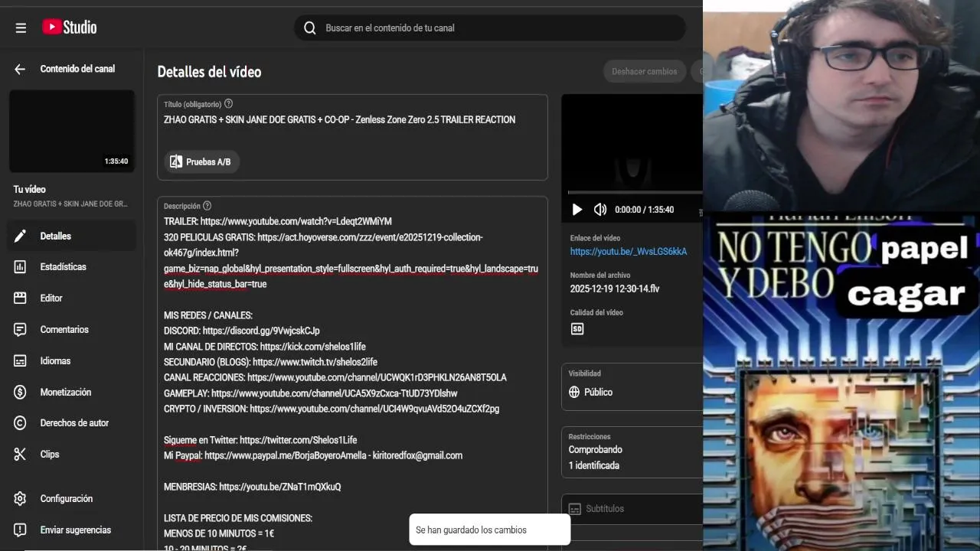Click the YouTube Studio logo
This screenshot has width=980, height=551.
[69, 28]
